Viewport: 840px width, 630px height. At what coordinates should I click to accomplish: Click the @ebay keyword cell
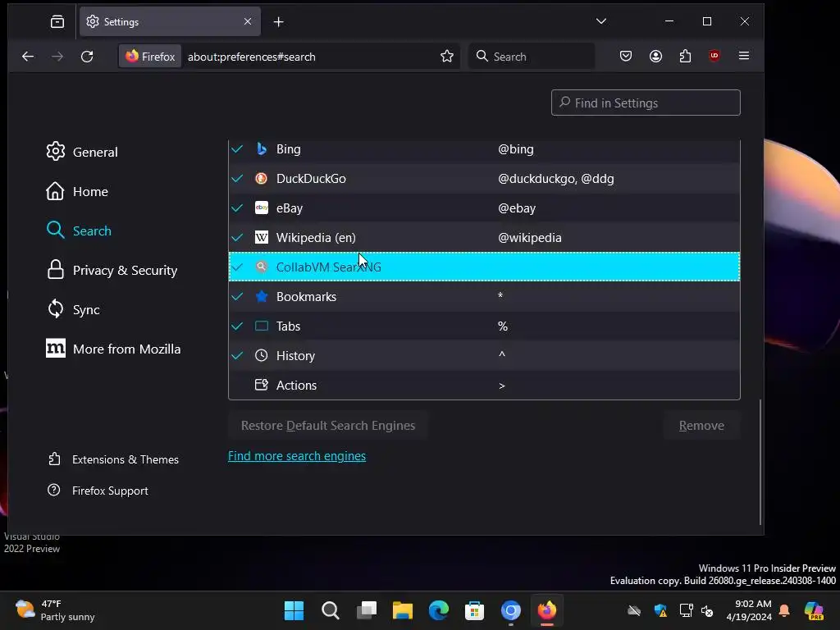coord(517,208)
